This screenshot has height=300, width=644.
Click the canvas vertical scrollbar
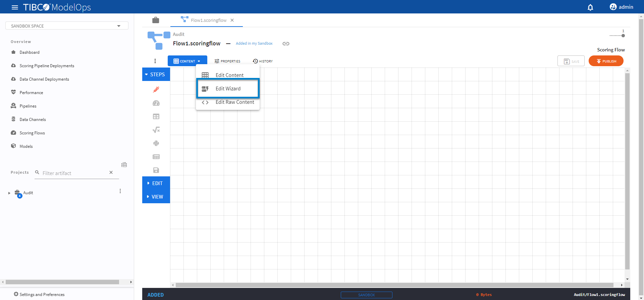point(627,171)
